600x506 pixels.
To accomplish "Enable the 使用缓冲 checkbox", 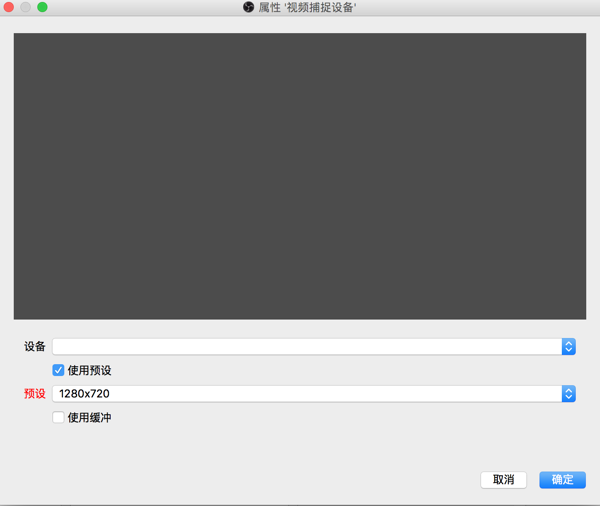I will click(x=58, y=417).
